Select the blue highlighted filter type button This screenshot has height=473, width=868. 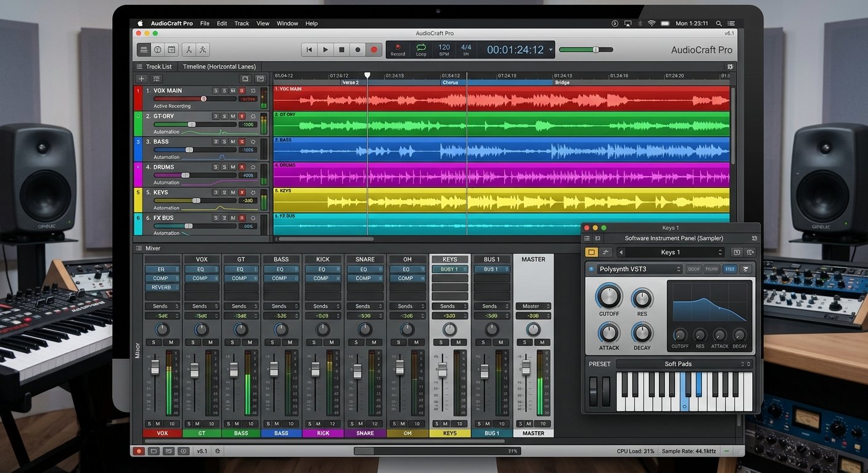click(729, 269)
